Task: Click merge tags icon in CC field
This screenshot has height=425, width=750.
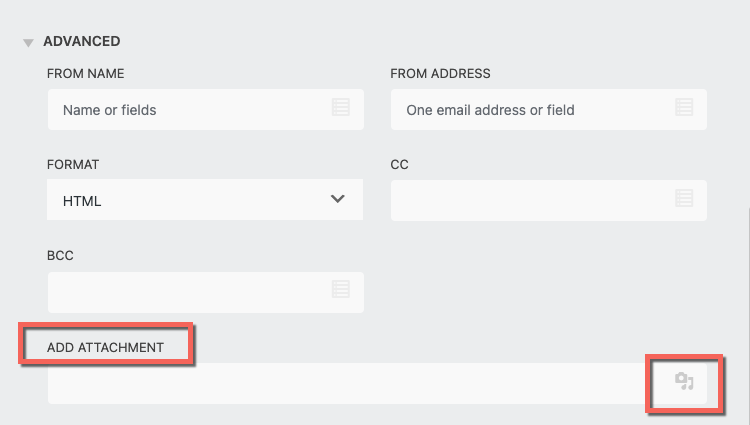Action: tap(684, 199)
